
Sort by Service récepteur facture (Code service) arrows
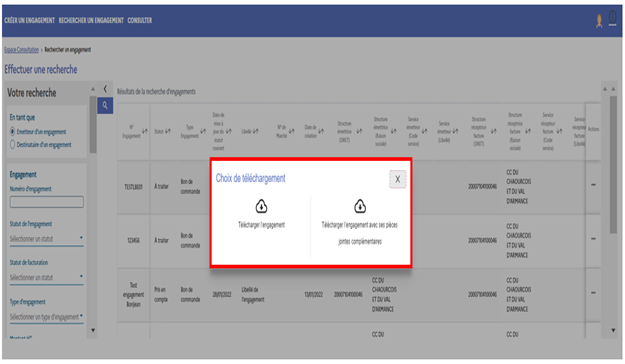(559, 132)
